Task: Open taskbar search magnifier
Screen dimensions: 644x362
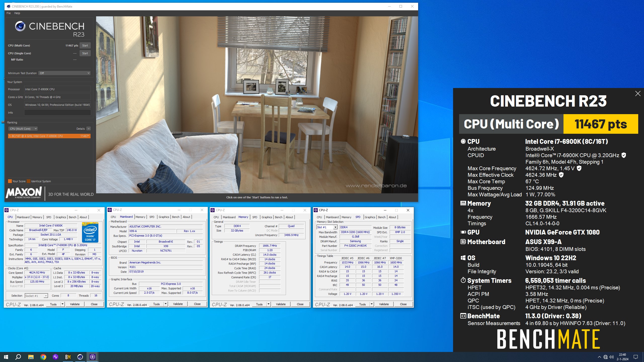Action: (x=18, y=357)
